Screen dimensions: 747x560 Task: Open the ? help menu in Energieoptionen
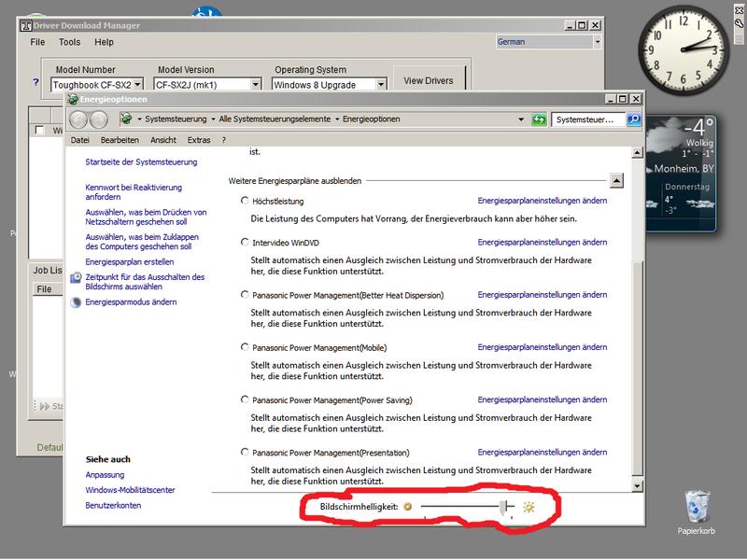click(224, 140)
